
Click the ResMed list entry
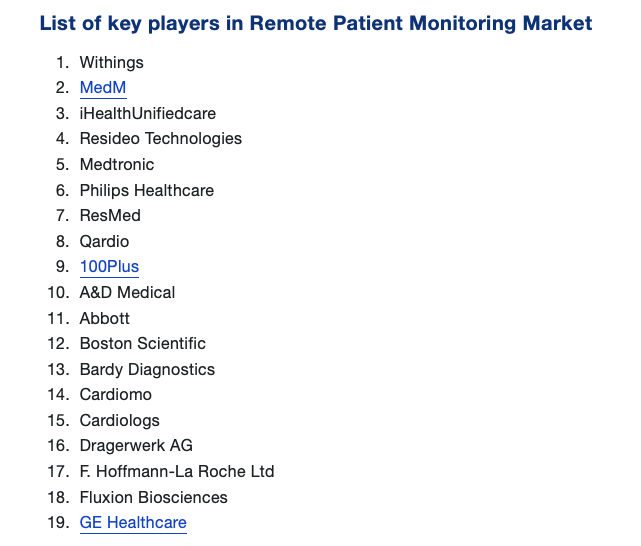tap(110, 216)
